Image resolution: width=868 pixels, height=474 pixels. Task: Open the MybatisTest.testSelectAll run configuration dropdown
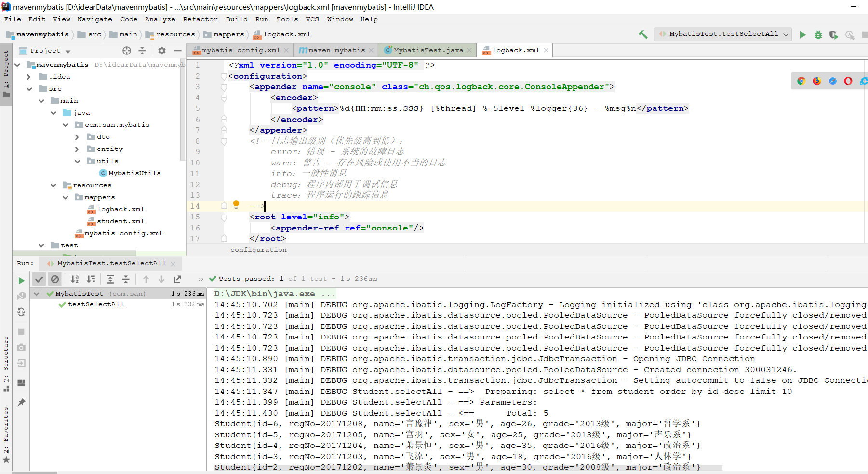[723, 34]
